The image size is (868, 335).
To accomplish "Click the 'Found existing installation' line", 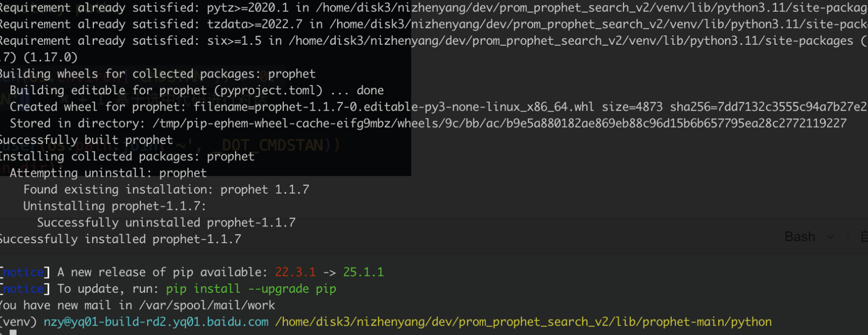I will pos(166,190).
